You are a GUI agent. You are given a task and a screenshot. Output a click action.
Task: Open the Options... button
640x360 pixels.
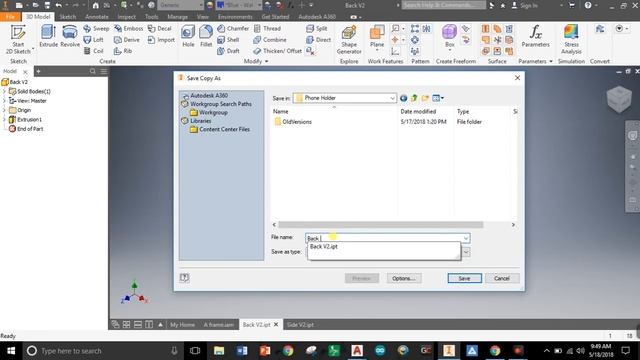404,278
